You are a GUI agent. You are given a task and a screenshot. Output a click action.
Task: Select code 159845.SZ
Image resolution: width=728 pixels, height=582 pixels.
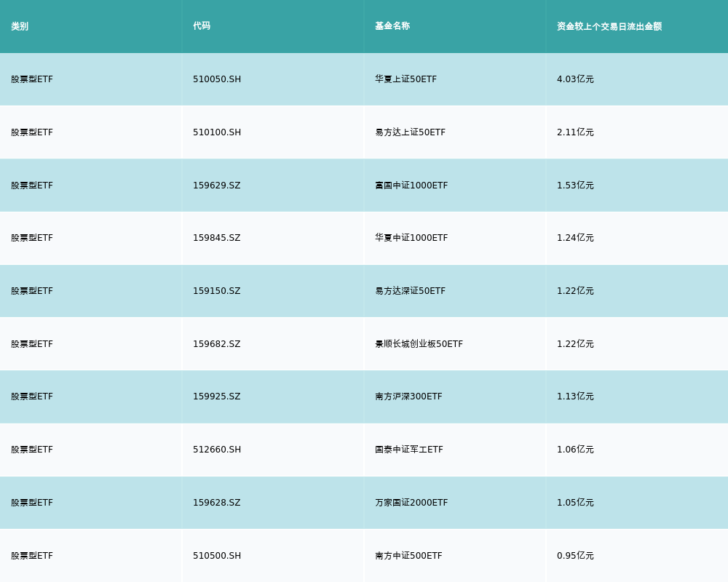[x=217, y=238]
